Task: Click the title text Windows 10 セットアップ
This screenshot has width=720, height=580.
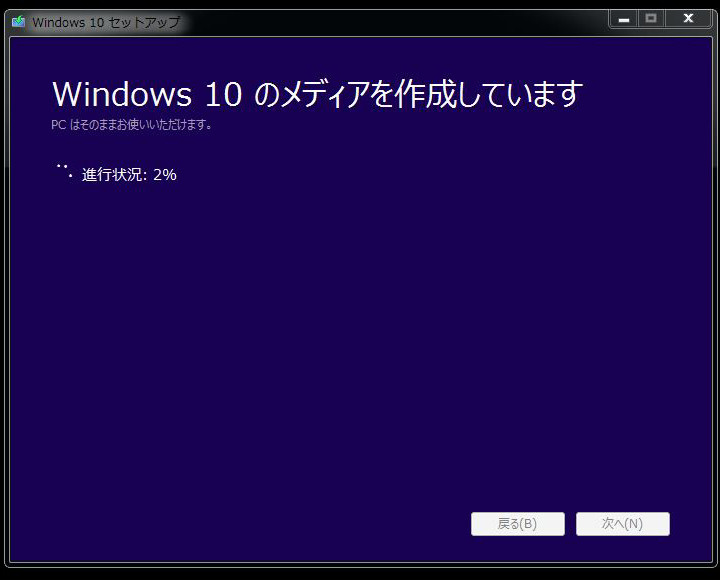Action: coord(107,22)
